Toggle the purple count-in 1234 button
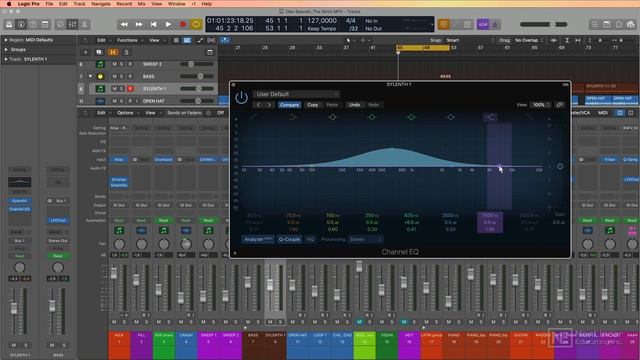This screenshot has height=360, width=640. tap(483, 24)
